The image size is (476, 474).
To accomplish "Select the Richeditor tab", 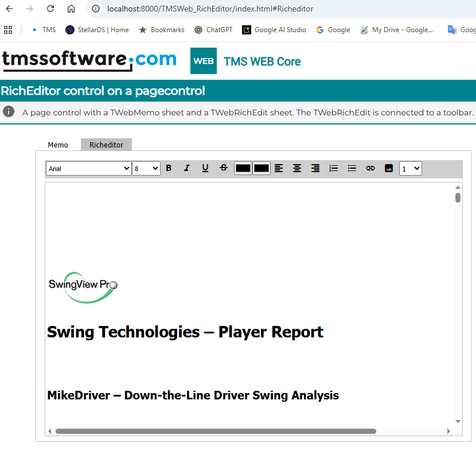I will click(106, 145).
